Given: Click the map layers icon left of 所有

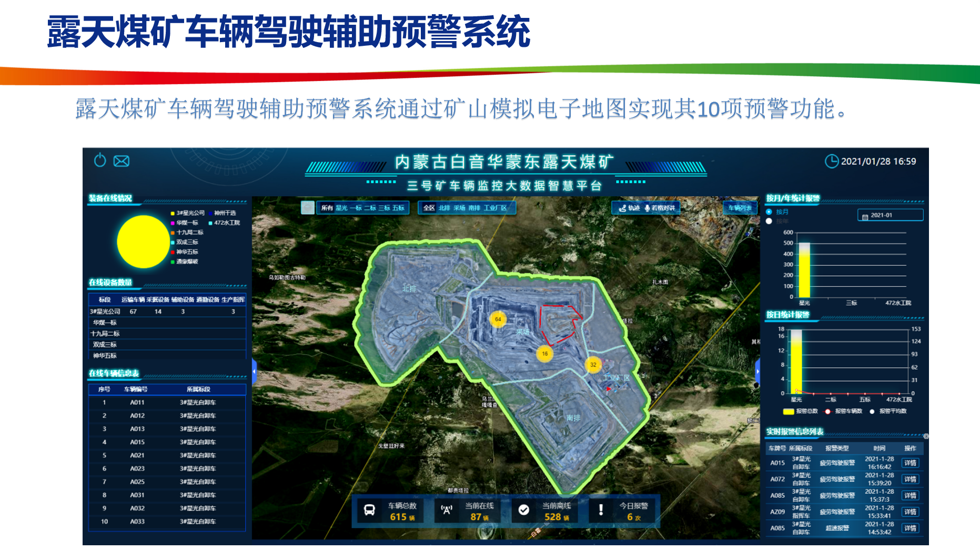Looking at the screenshot, I should [x=308, y=208].
